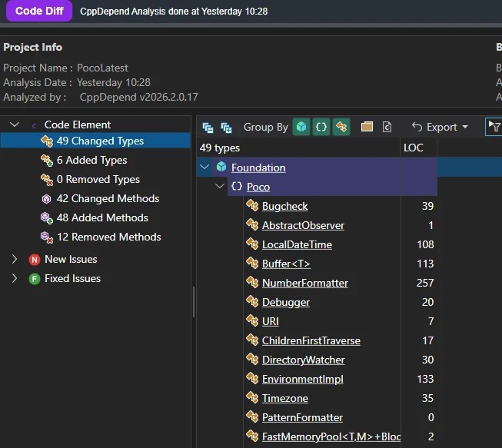Screen dimensions: 502x448
Task: Open the ChildrenFirstTraverse type link
Action: coord(311,340)
